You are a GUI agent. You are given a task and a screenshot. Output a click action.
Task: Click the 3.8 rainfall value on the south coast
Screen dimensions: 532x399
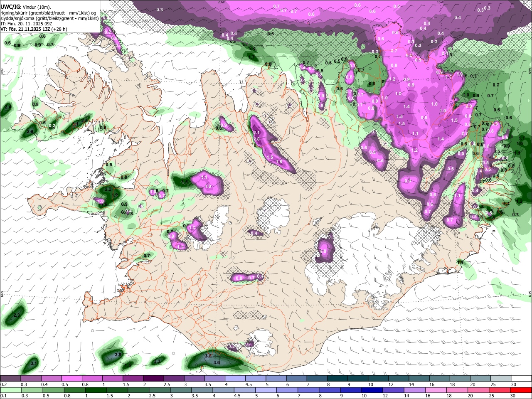pos(209,356)
